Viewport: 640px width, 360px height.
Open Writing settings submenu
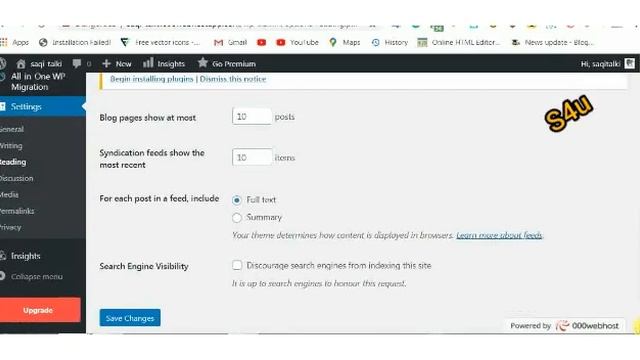point(11,146)
